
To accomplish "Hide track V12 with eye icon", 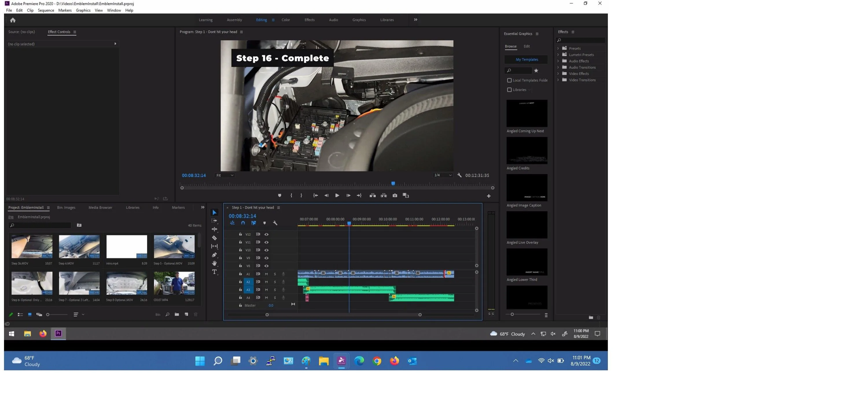I will tap(266, 235).
